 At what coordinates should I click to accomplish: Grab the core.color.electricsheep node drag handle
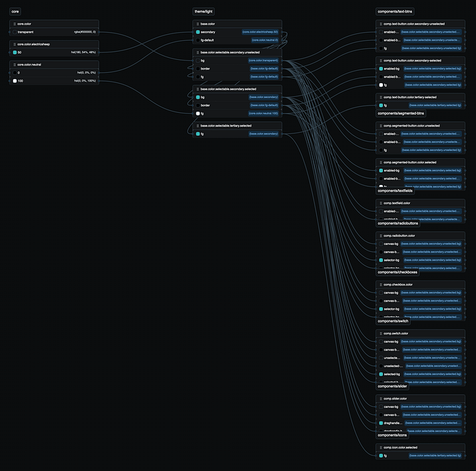(14, 44)
